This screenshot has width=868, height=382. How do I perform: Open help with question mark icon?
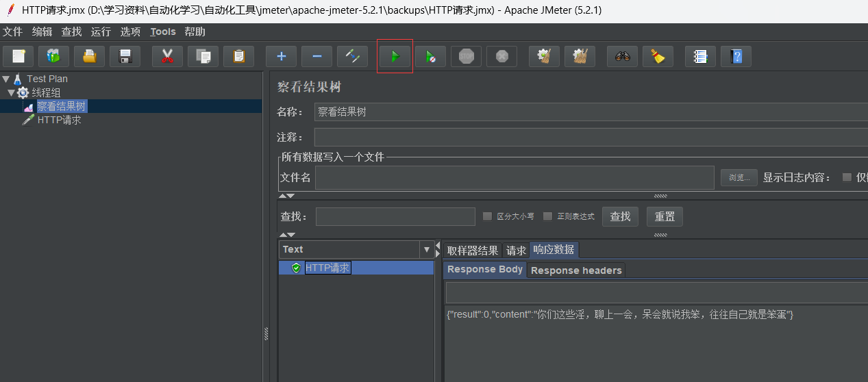pyautogui.click(x=736, y=56)
